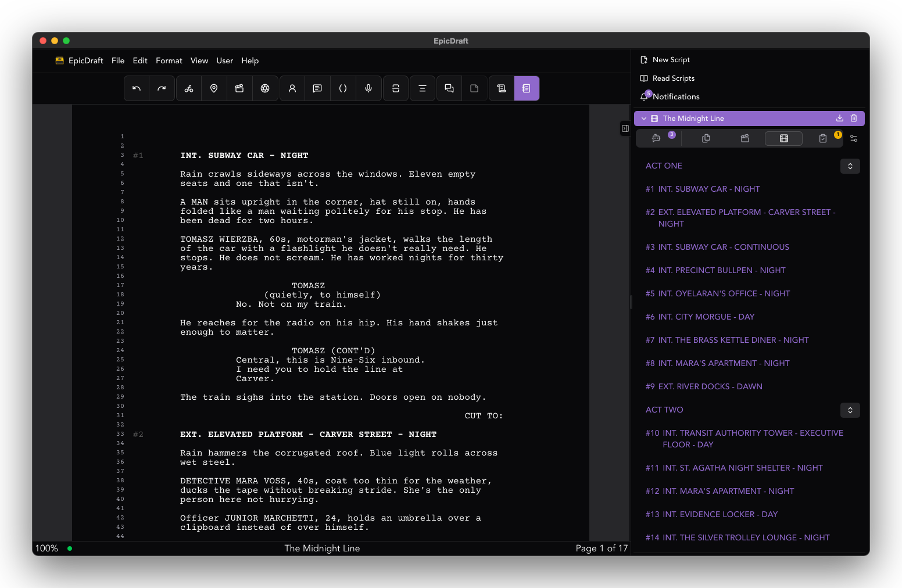Click the green status dot in status bar
This screenshot has height=588, width=902.
tap(70, 548)
